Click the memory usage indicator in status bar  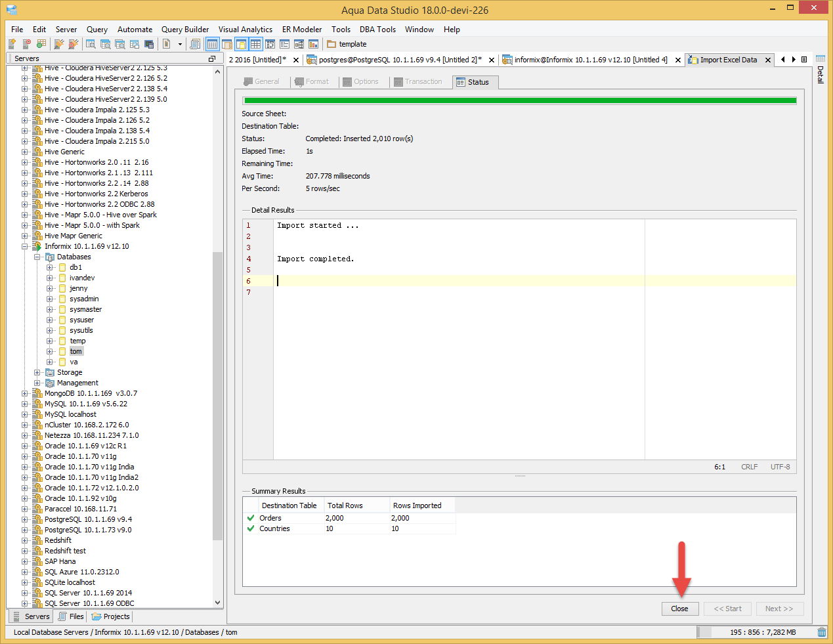click(755, 632)
